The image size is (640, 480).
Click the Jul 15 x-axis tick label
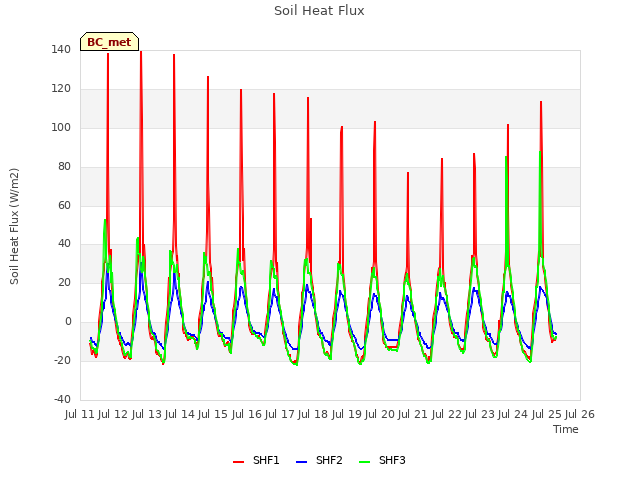pyautogui.click(x=213, y=414)
